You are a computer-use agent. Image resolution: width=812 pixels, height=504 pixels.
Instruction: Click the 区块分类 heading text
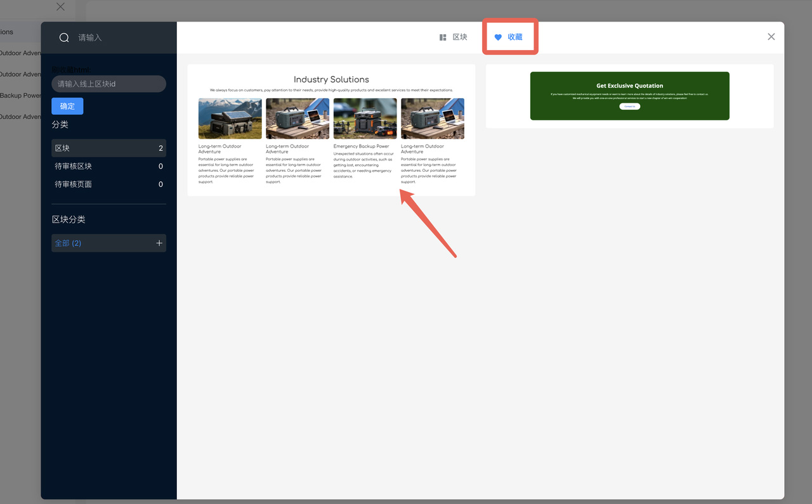(69, 219)
